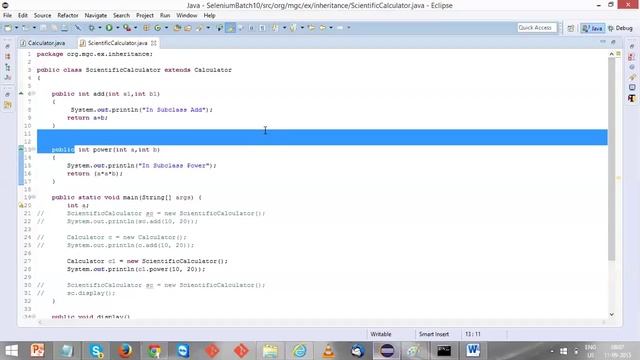640x360 pixels.
Task: Click the override marker beside add method
Action: [21, 93]
